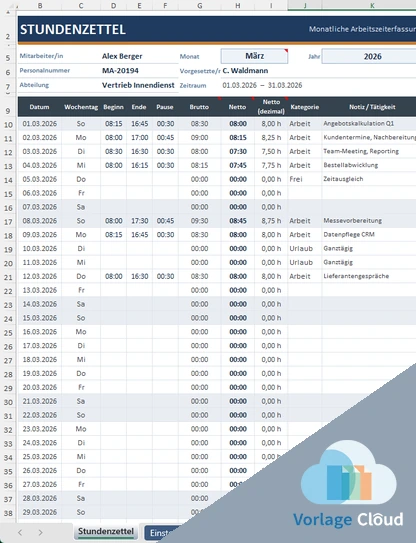
Task: Select column header K
Action: click(372, 6)
